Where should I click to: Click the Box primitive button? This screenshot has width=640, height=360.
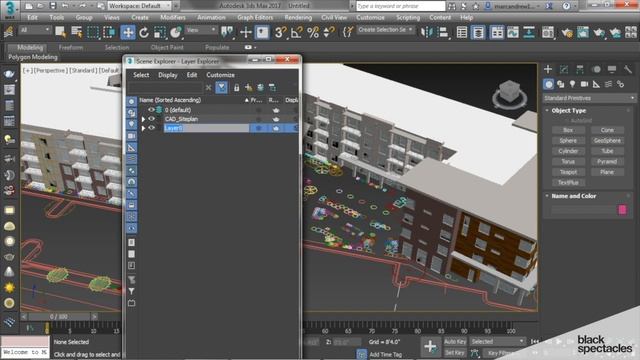coord(568,130)
